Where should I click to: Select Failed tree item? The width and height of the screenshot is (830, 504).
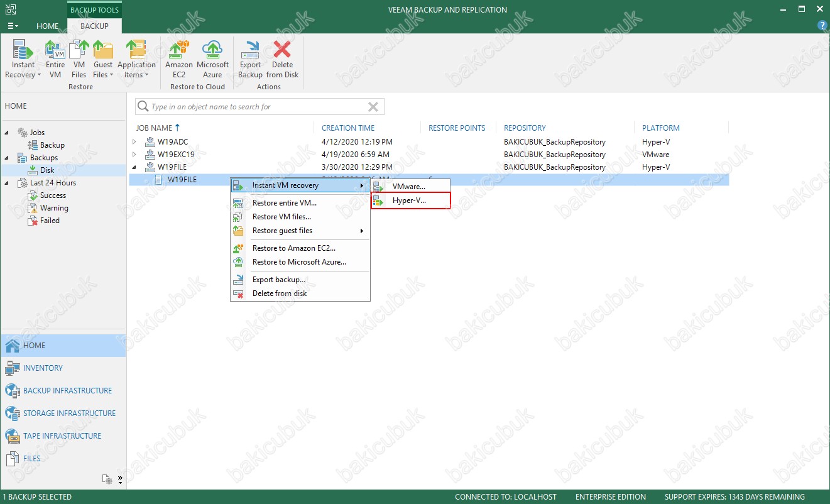coord(50,221)
